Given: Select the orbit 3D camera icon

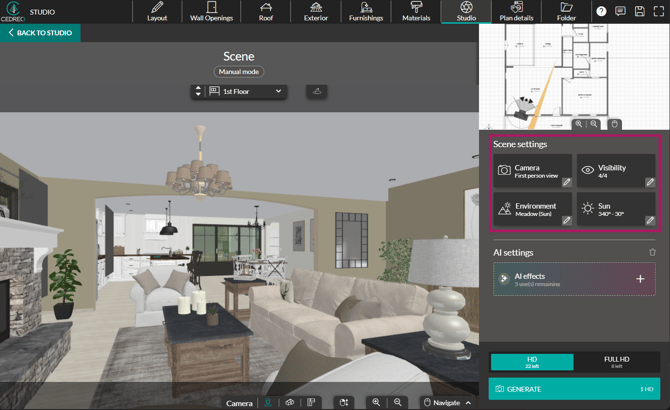Looking at the screenshot, I should pos(290,403).
